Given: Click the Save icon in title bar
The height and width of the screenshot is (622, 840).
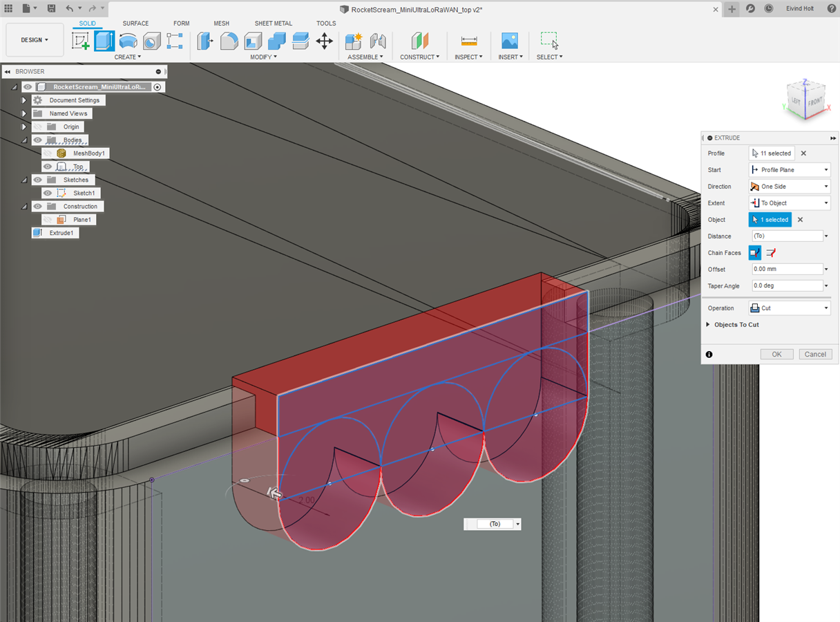Looking at the screenshot, I should click(x=51, y=8).
